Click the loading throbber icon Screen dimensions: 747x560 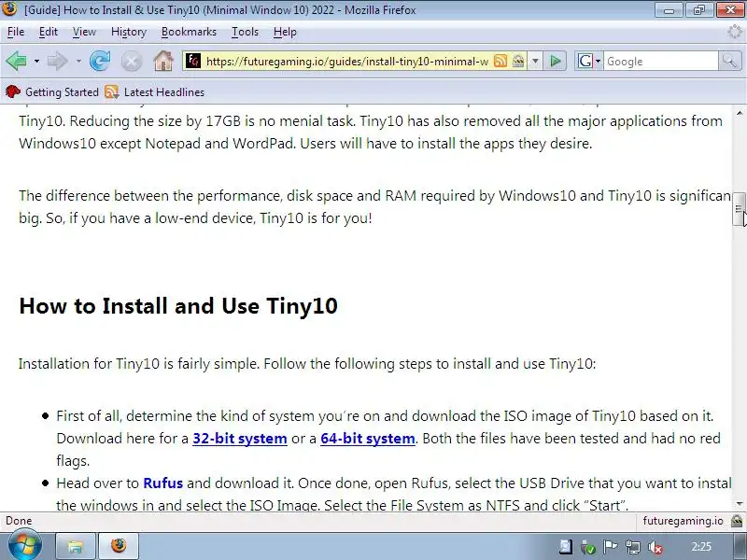(x=735, y=32)
